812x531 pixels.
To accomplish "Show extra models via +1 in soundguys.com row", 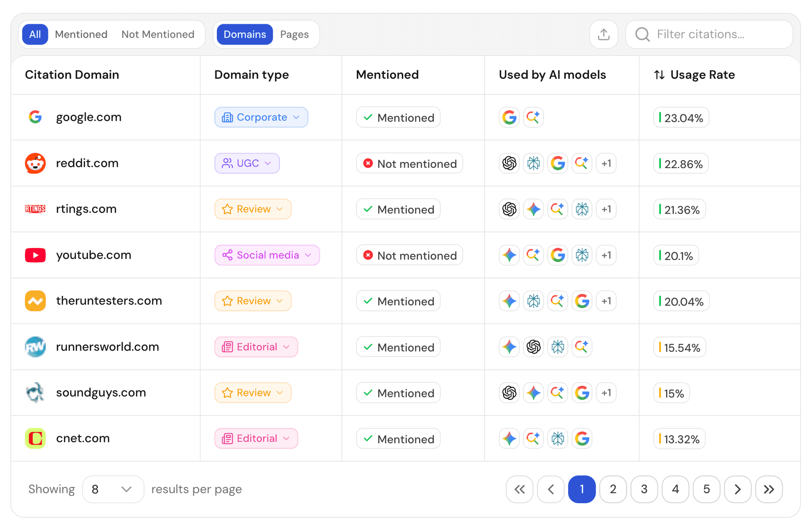I will tap(606, 393).
